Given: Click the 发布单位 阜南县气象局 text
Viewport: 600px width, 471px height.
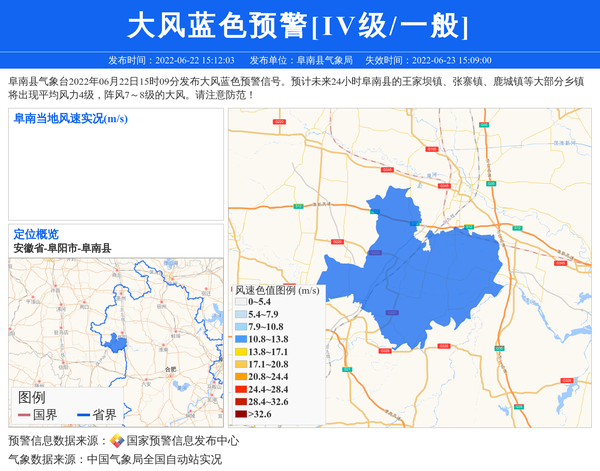Looking at the screenshot, I should click(301, 60).
